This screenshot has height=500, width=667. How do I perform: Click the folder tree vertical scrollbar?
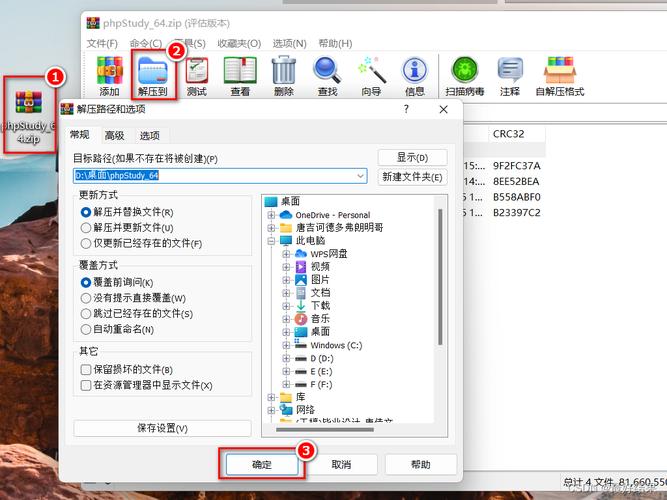point(440,277)
